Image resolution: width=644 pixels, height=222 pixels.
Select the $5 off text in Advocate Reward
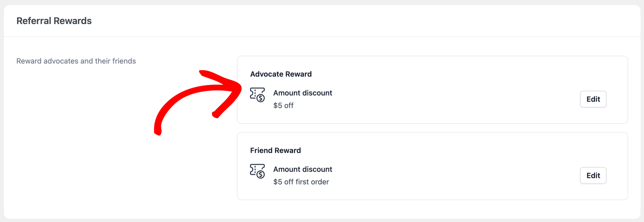tap(283, 106)
